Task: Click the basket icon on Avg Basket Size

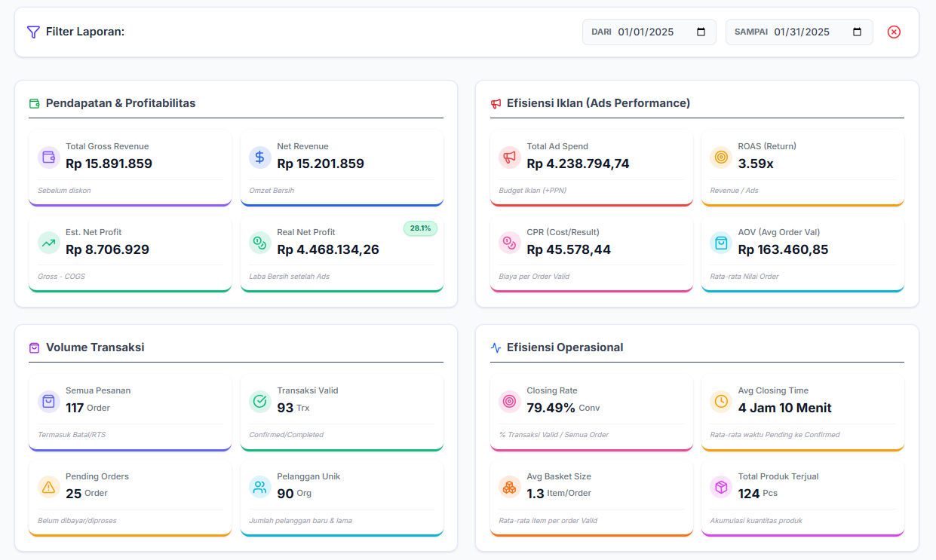Action: (509, 487)
